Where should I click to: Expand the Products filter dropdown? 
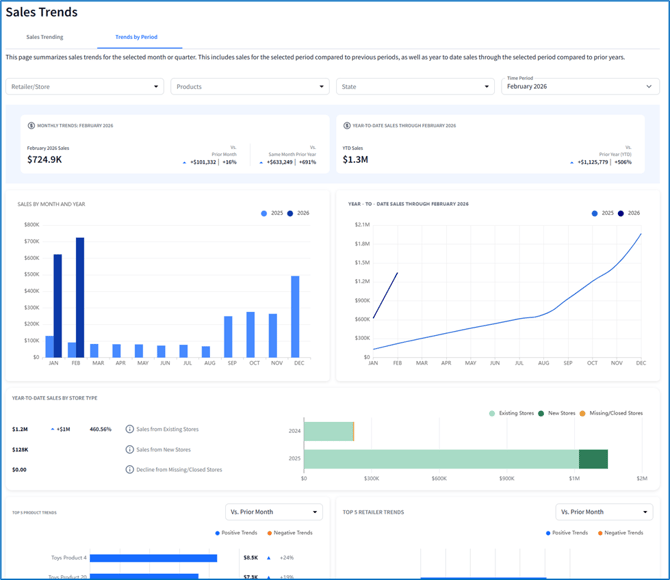tap(250, 87)
